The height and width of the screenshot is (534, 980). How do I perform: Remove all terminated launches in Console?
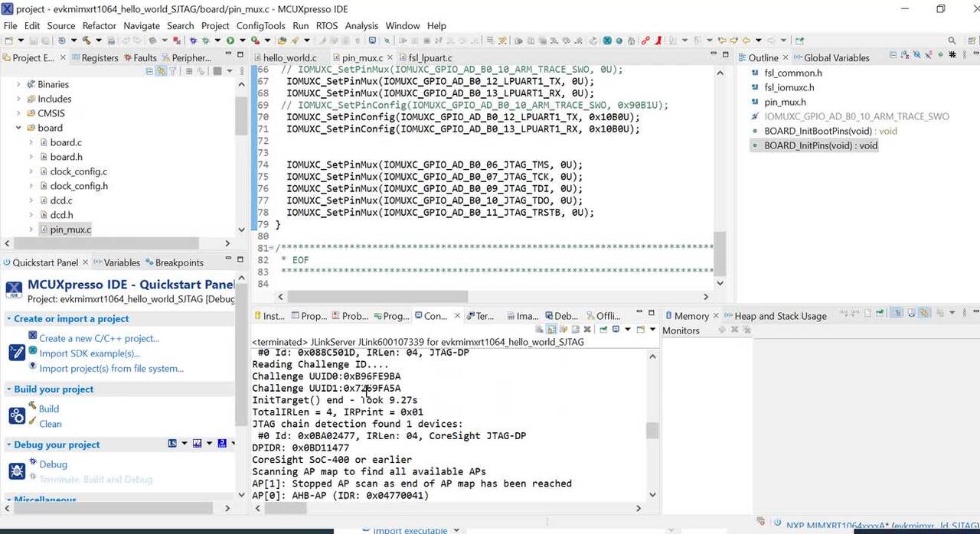click(x=586, y=330)
